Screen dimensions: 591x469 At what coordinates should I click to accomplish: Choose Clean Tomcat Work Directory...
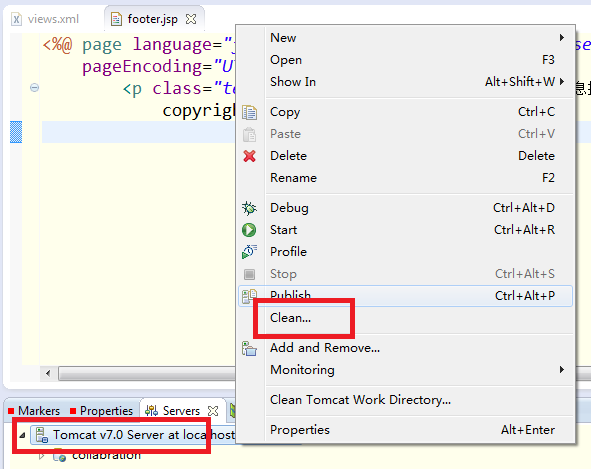tap(405, 400)
